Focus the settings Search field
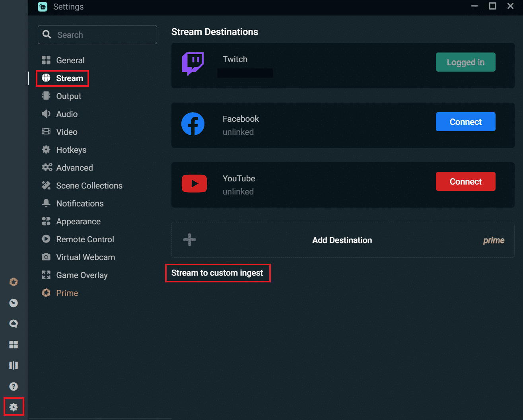This screenshot has width=523, height=420. click(97, 35)
